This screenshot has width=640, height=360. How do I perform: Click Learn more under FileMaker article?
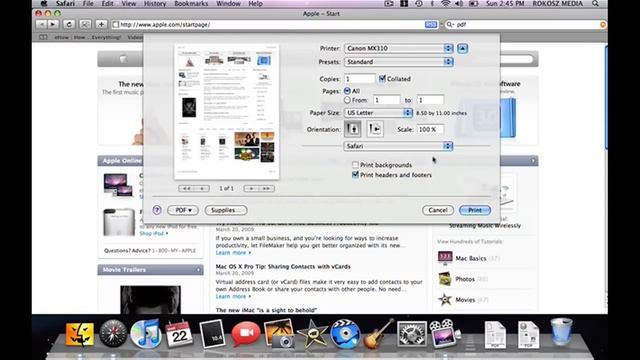[233, 253]
